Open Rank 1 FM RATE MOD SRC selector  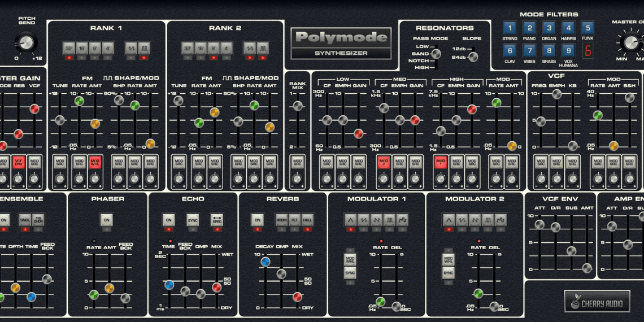[79, 162]
